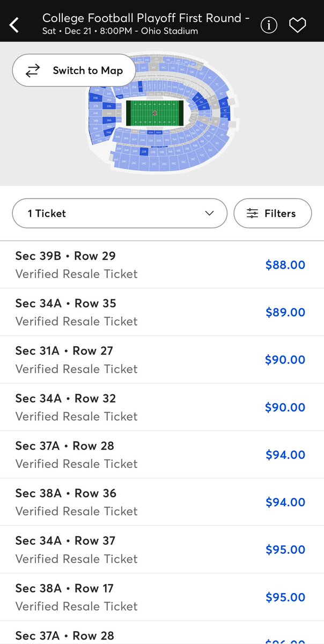Screen dimensions: 324x644
Task: Pick the Sec 38A Row 17 listing
Action: [x=162, y=597]
